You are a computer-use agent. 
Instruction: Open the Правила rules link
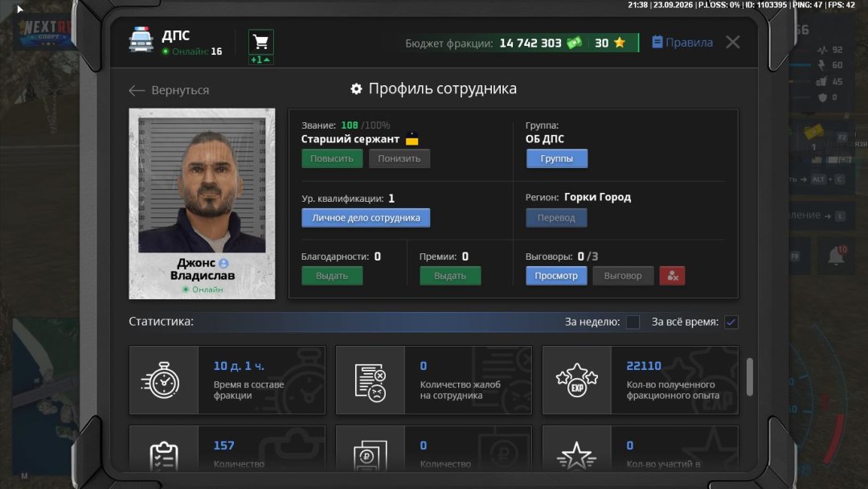click(682, 43)
